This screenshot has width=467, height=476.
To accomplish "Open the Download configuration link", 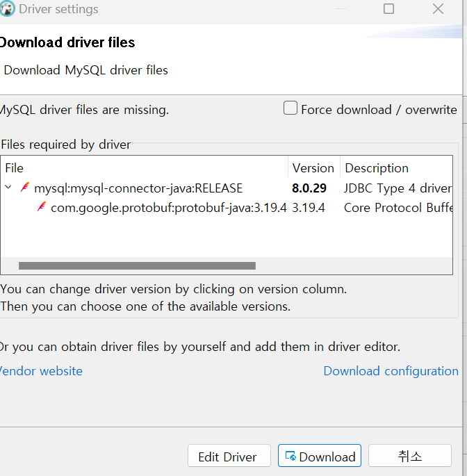I will (x=391, y=371).
